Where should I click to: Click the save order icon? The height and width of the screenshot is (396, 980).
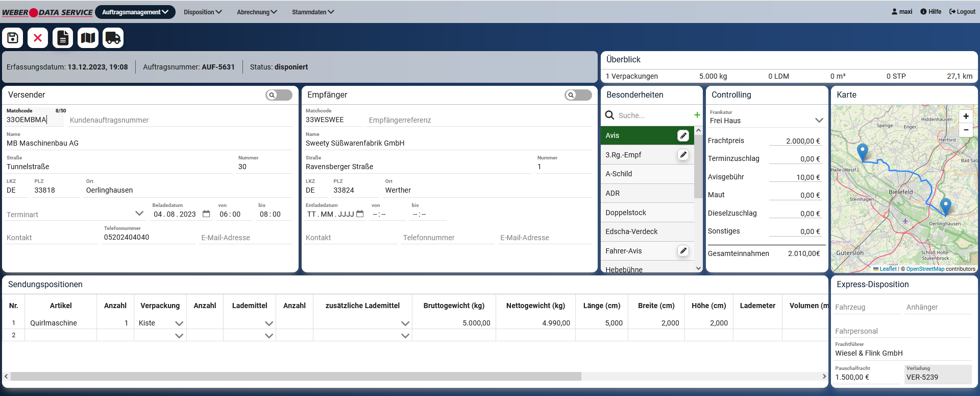click(x=13, y=38)
